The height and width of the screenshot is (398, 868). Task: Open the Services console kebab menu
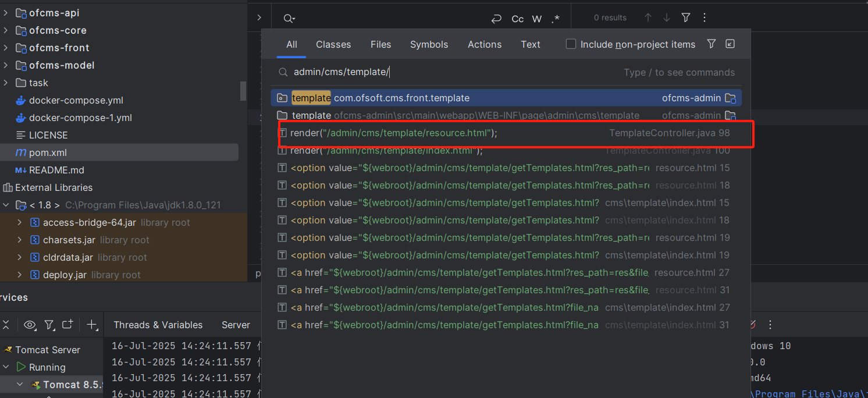(771, 325)
